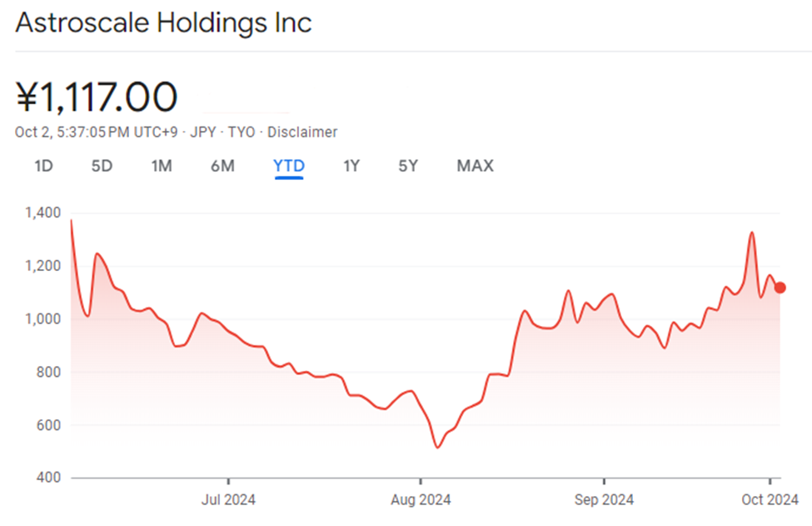Show the 5Y historical range

click(408, 166)
